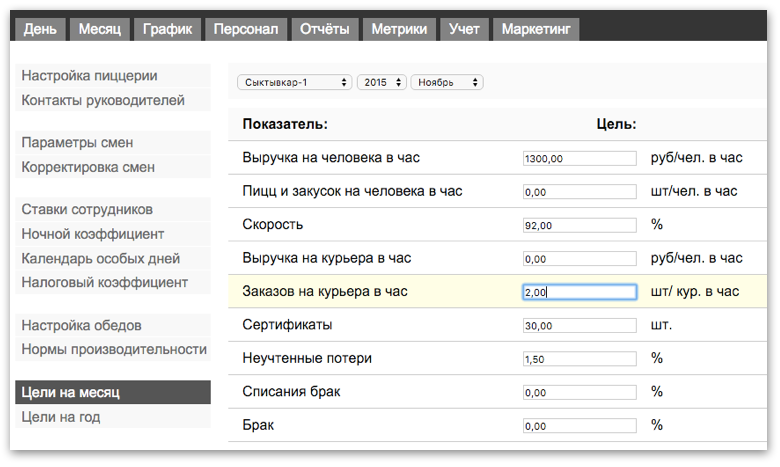Open Корректировка смен page
Viewport: 780px width, 467px height.
[113, 167]
